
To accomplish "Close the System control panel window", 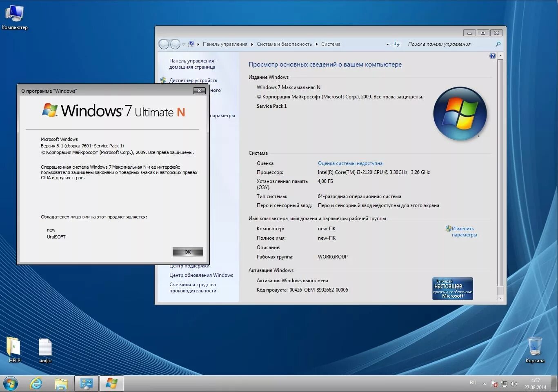I will pyautogui.click(x=496, y=33).
